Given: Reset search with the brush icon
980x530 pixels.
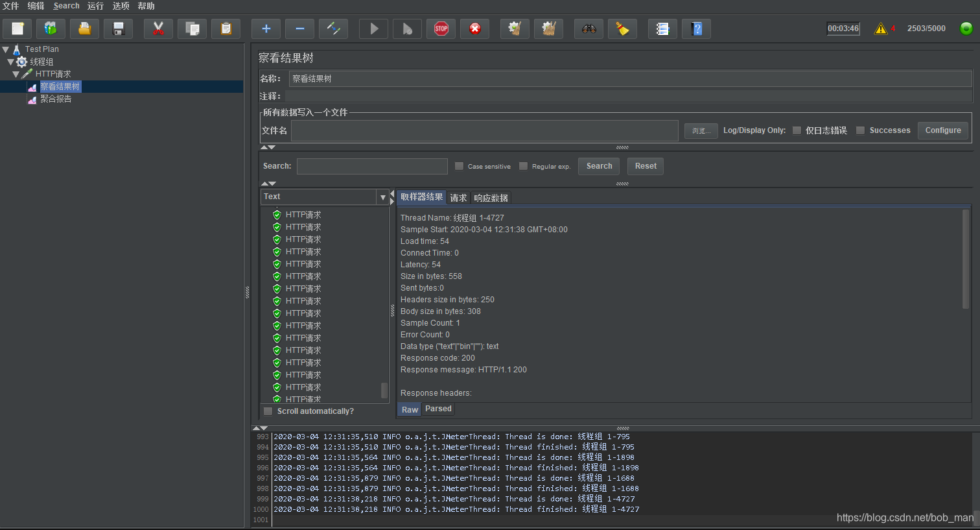Looking at the screenshot, I should pyautogui.click(x=623, y=29).
